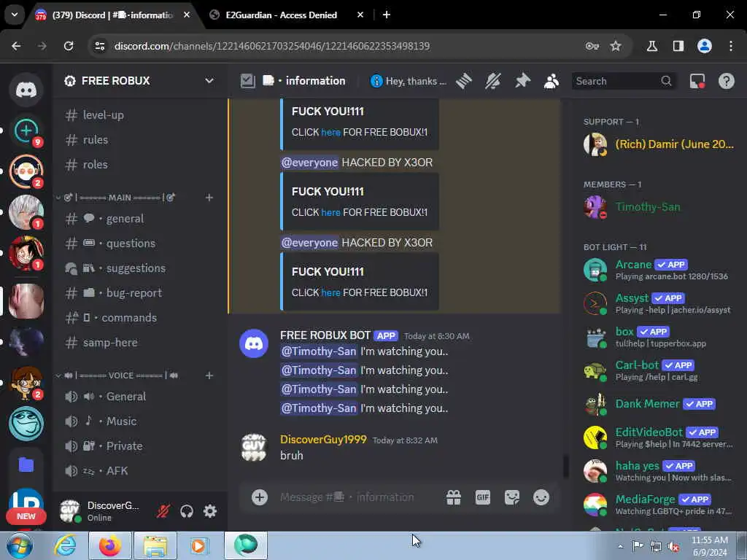Click the Search input field
Screen dimensions: 747x560
point(624,81)
